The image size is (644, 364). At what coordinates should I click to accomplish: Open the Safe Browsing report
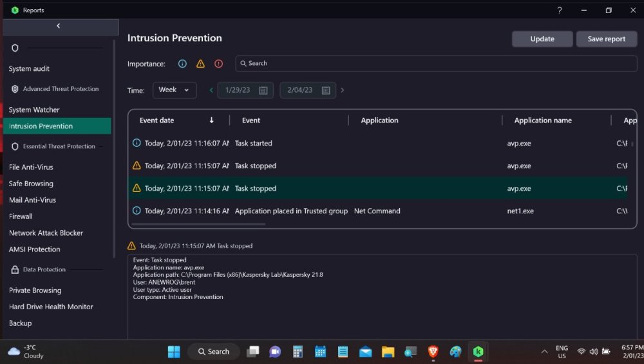pos(31,184)
